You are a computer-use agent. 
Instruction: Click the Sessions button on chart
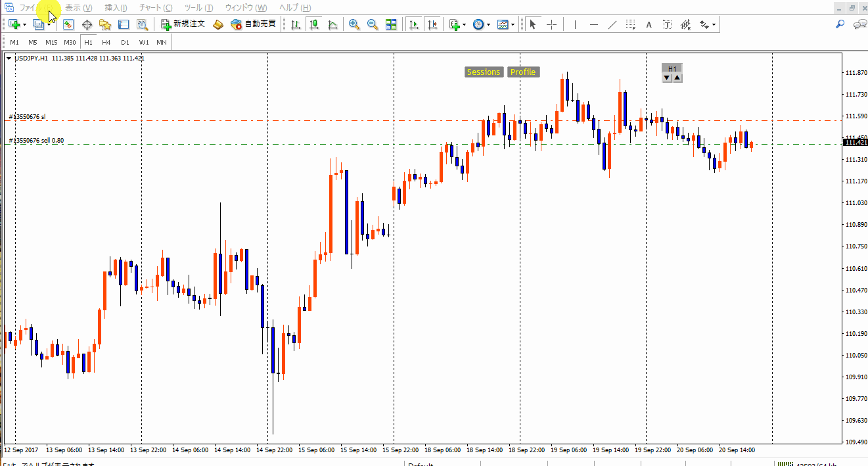(x=484, y=72)
